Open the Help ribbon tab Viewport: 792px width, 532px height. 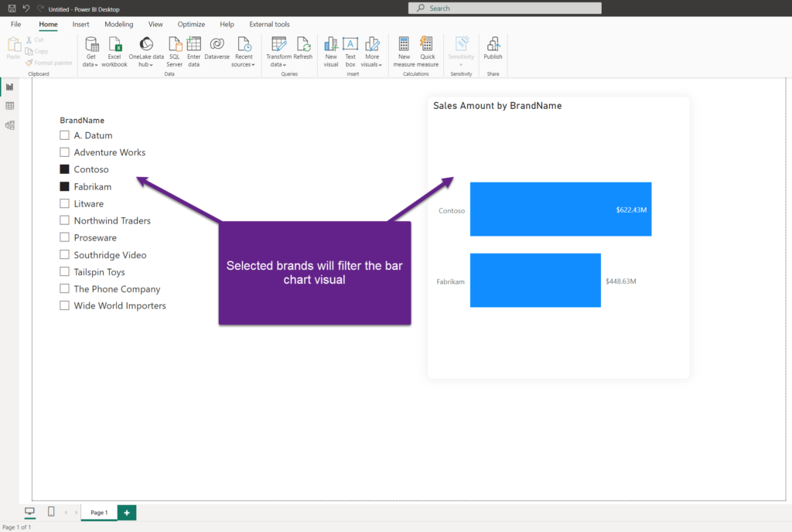[227, 24]
